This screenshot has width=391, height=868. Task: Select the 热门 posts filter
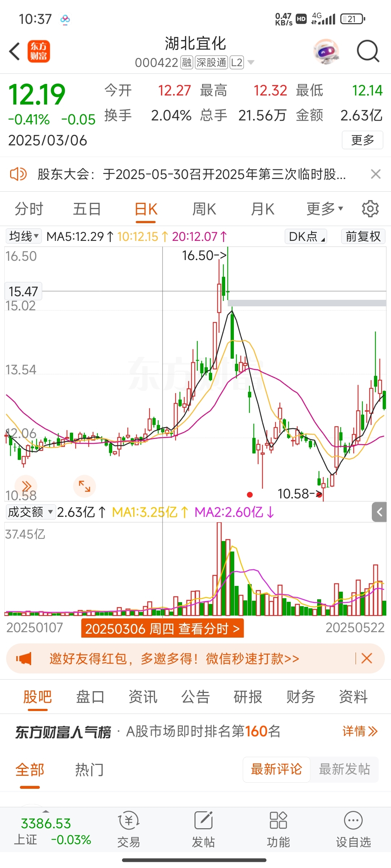pos(89,770)
